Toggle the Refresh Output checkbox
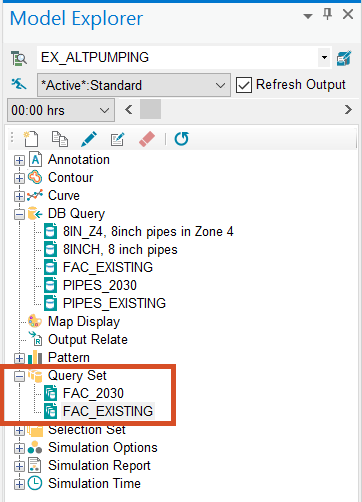The width and height of the screenshot is (362, 502). click(244, 85)
